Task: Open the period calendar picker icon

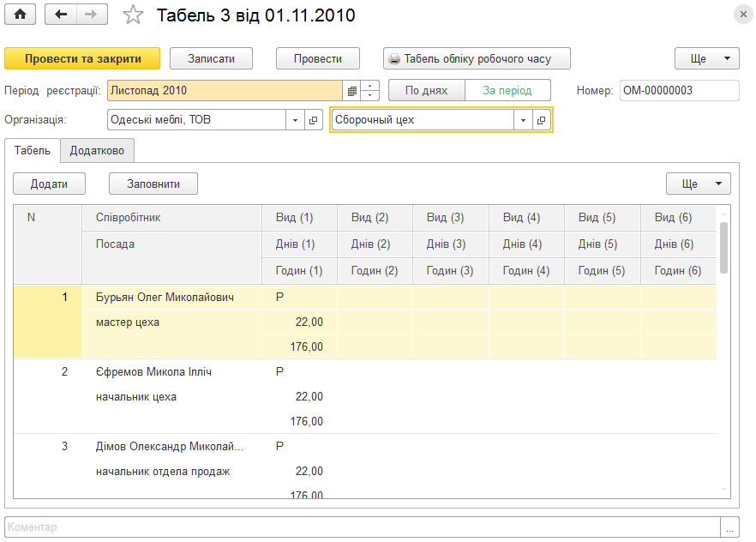Action: (x=351, y=91)
